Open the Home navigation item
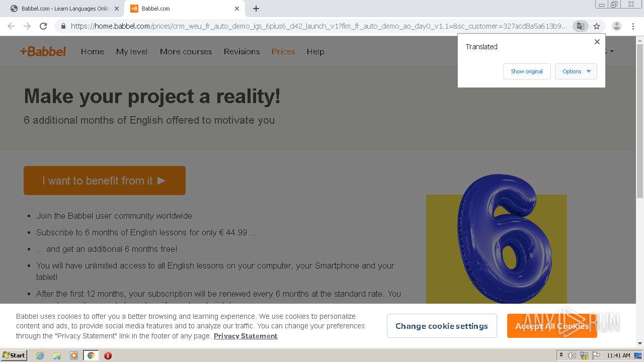 point(93,51)
